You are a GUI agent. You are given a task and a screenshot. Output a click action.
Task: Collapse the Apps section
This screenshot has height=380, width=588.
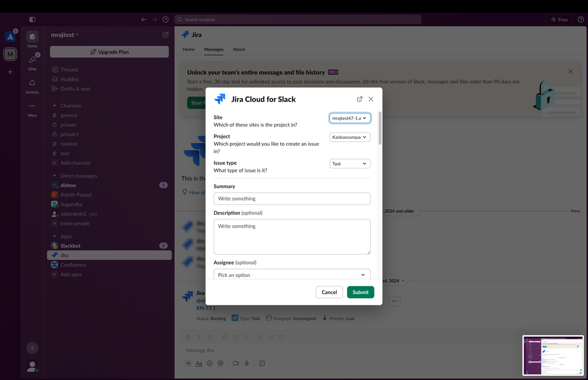(x=54, y=236)
